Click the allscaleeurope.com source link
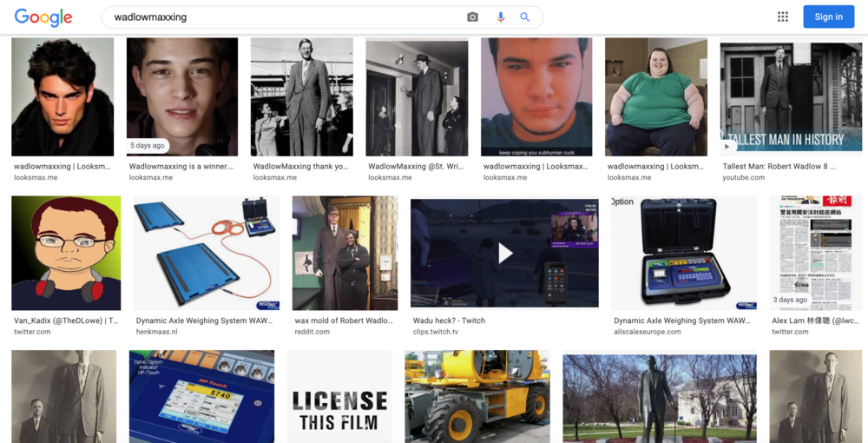The height and width of the screenshot is (443, 868). click(648, 332)
